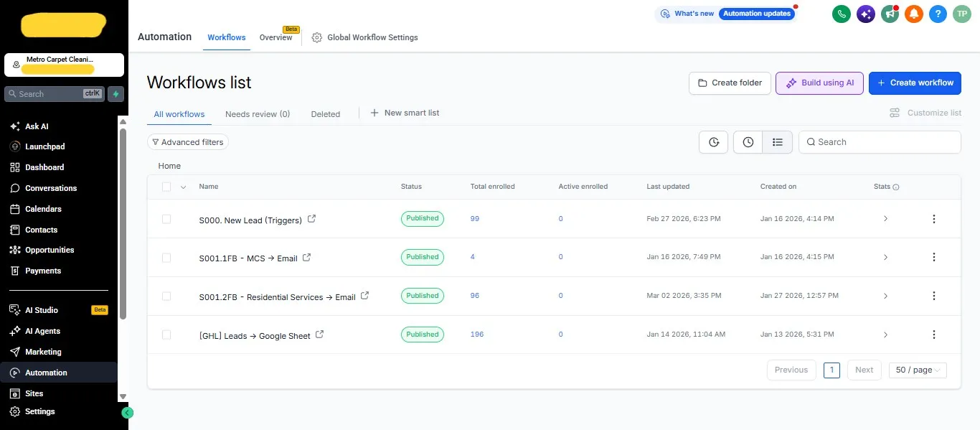Tick the checkbox for [GHL] Leads → Google Sheet
The image size is (980, 430).
166,335
